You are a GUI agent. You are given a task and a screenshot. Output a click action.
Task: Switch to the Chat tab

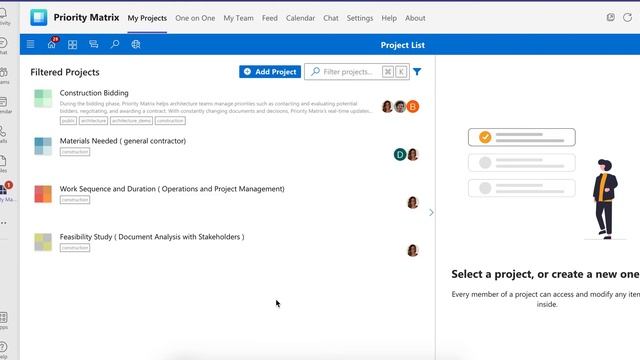[x=331, y=18]
